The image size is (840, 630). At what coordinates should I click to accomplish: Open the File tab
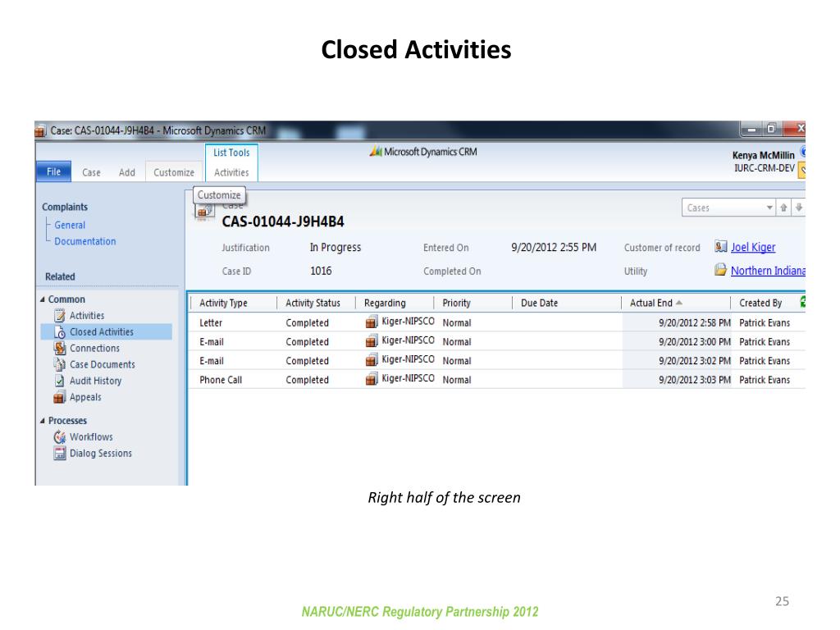click(x=53, y=171)
